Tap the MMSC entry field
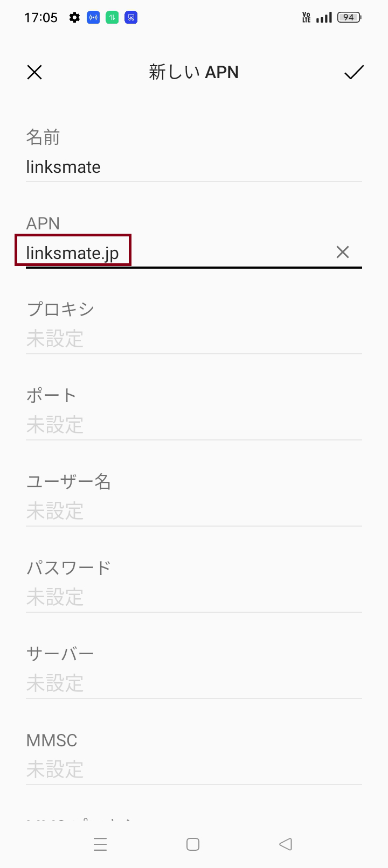The height and width of the screenshot is (868, 388). (162, 769)
